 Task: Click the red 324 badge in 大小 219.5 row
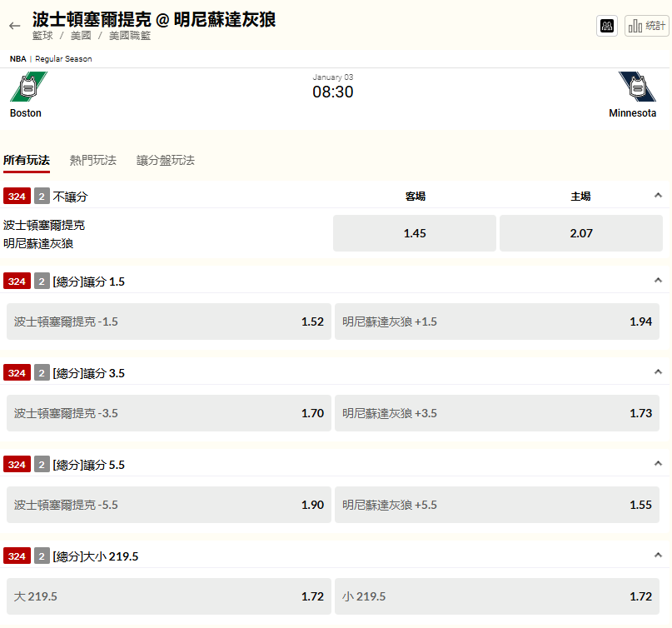pos(17,556)
